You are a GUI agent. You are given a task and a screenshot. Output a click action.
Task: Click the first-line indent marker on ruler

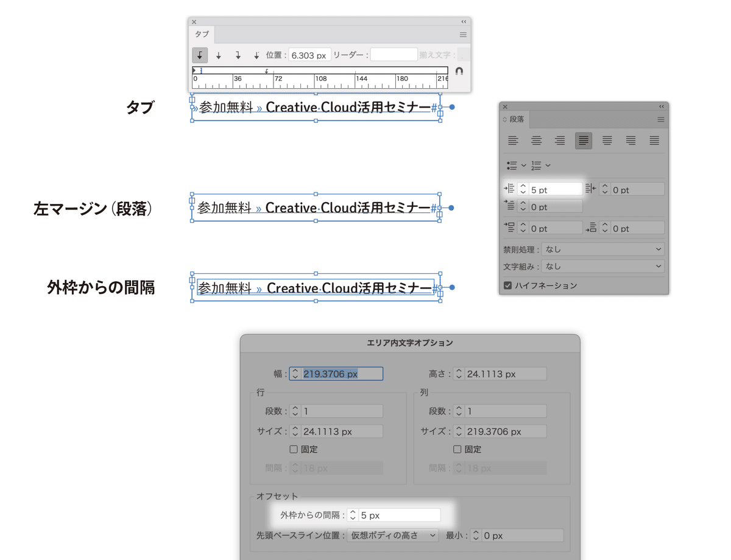[195, 71]
